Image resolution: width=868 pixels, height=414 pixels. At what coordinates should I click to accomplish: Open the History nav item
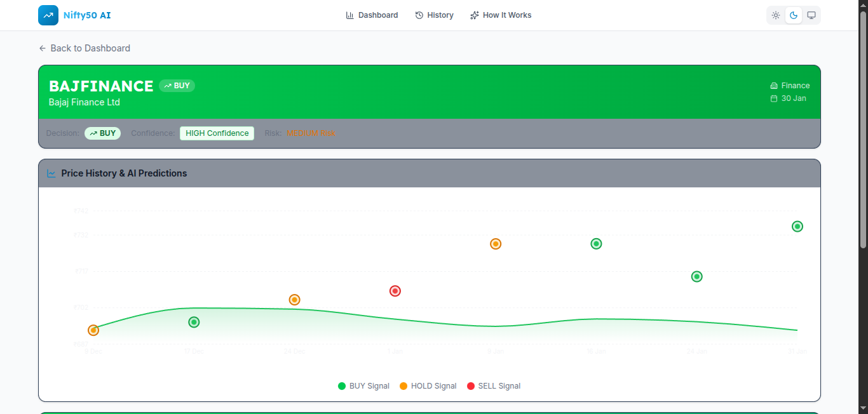click(434, 15)
